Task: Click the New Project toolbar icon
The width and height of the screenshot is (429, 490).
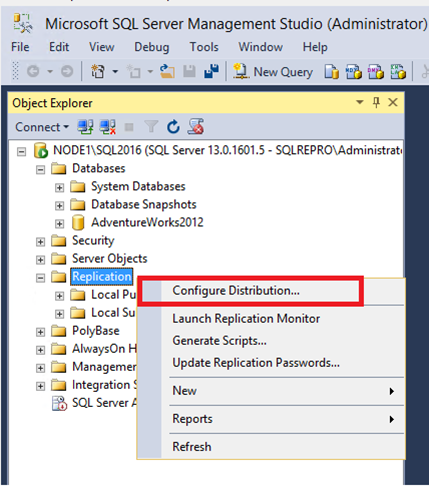Action: (98, 71)
